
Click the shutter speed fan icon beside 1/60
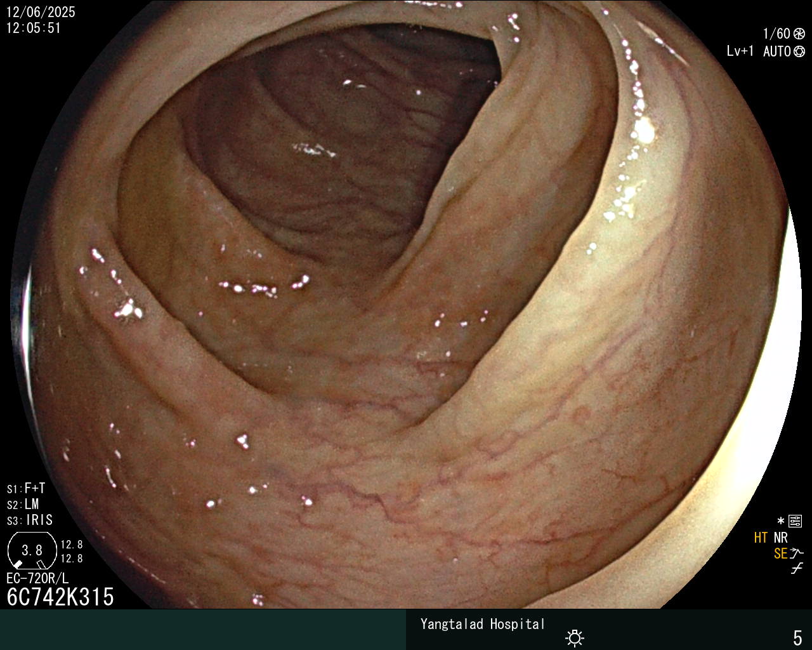[x=799, y=34]
